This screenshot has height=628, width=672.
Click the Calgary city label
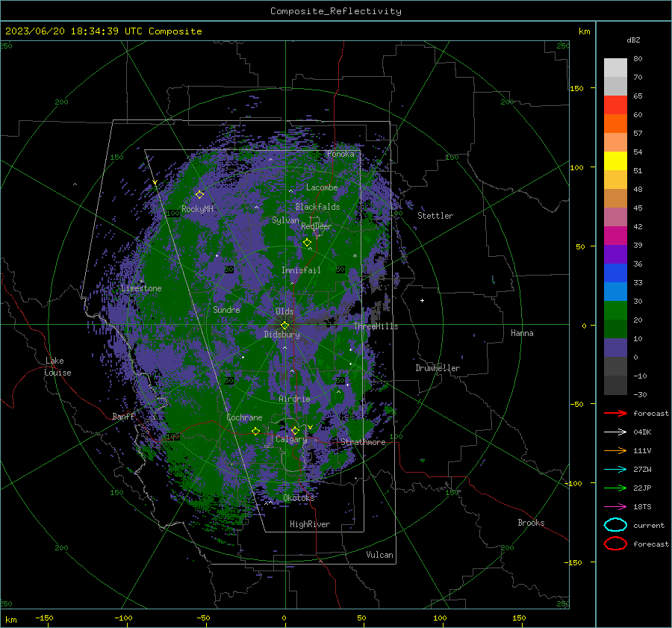(x=291, y=439)
